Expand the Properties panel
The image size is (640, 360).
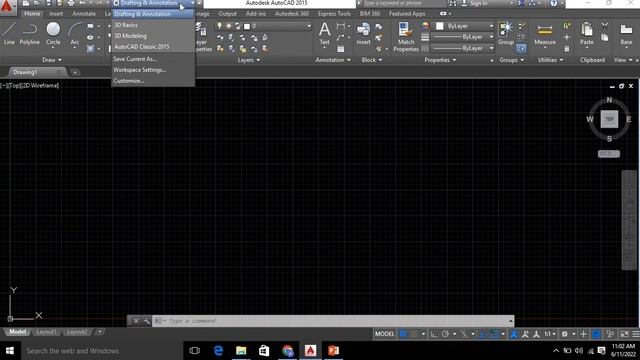[x=440, y=60]
